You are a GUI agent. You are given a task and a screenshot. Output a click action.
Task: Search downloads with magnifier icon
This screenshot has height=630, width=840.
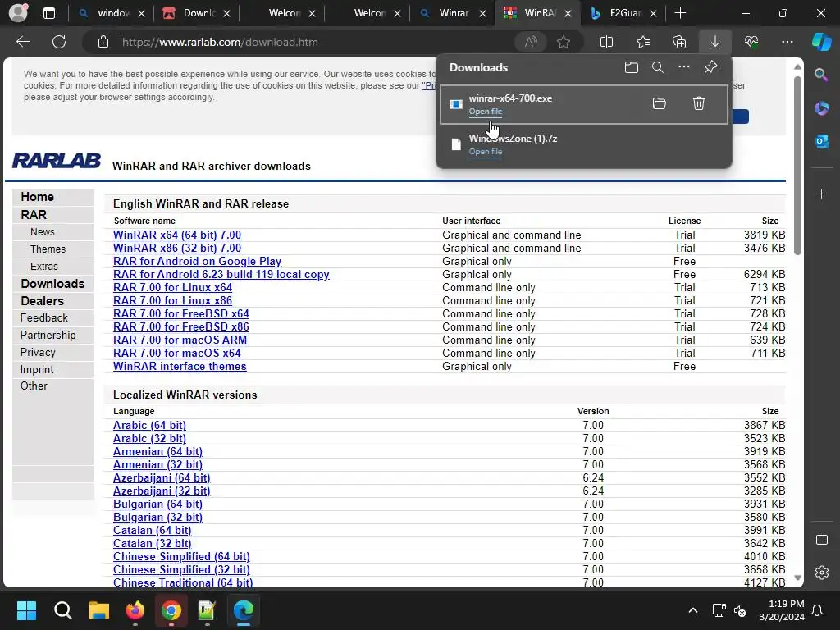click(658, 67)
